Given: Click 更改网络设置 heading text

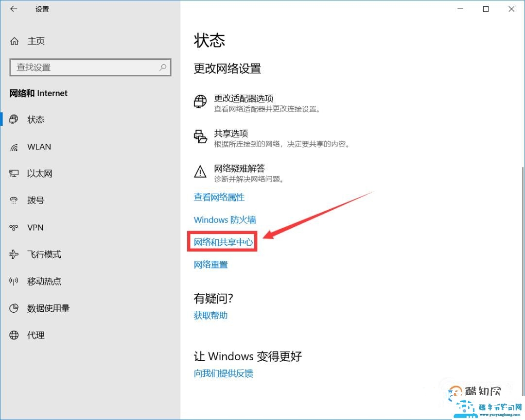Looking at the screenshot, I should tap(227, 68).
